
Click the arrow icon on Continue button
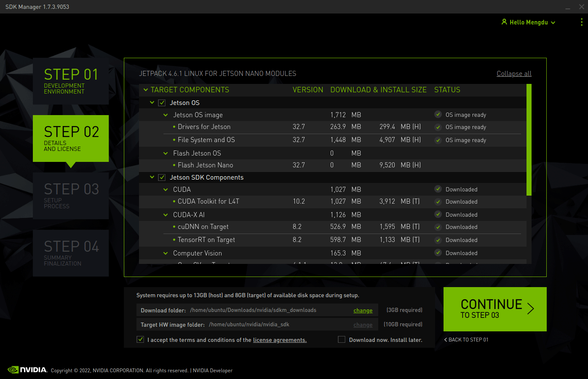point(531,309)
